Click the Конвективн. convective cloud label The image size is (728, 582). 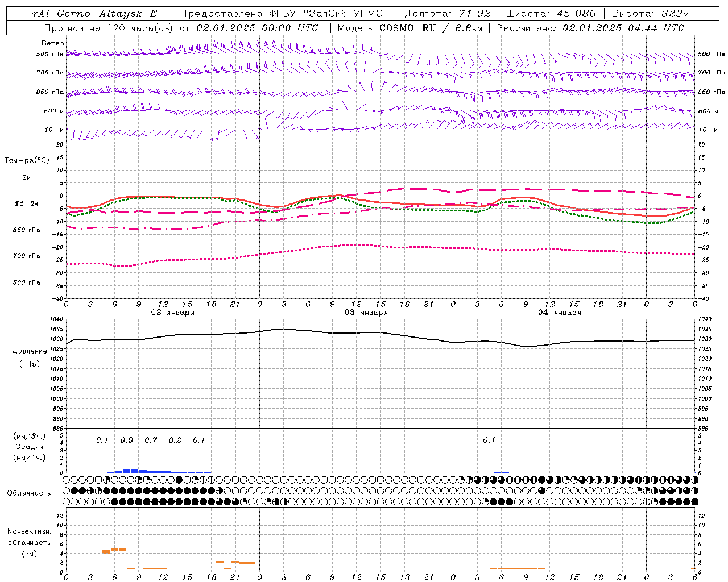(29, 531)
